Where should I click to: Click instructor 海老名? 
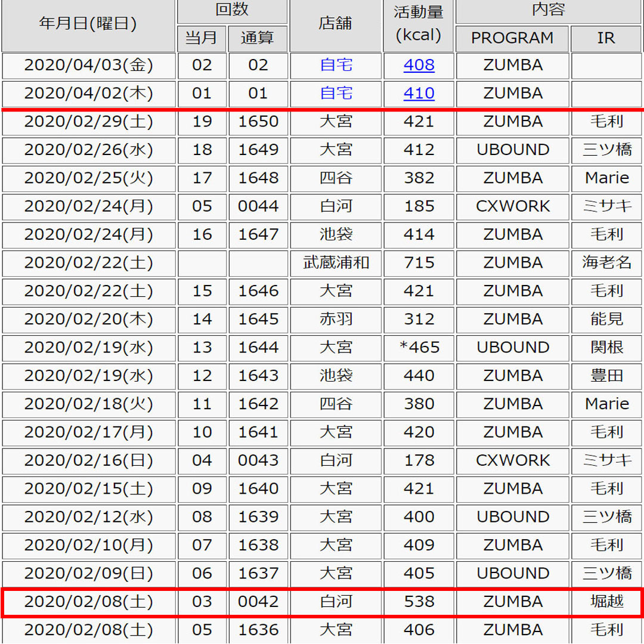(x=606, y=263)
